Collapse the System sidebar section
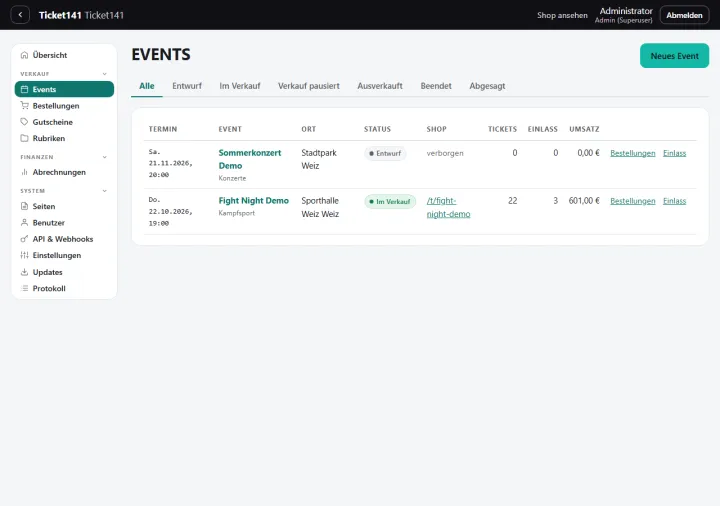 click(105, 191)
